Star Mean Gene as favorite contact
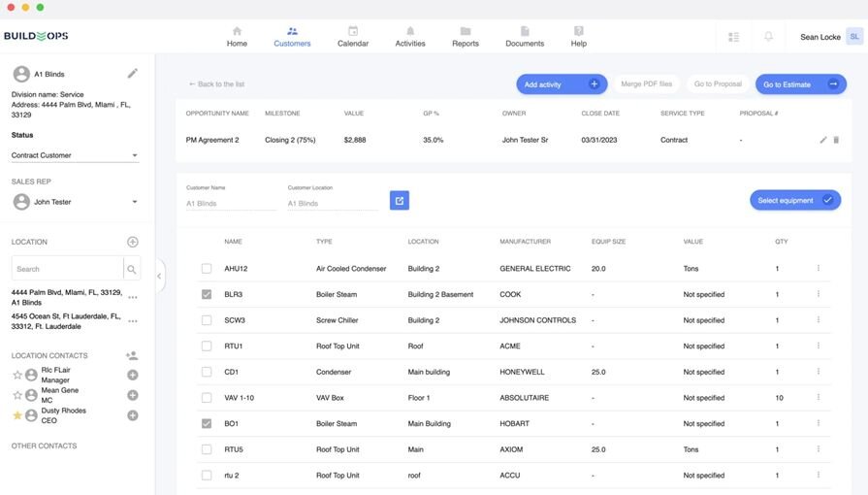 pos(17,395)
